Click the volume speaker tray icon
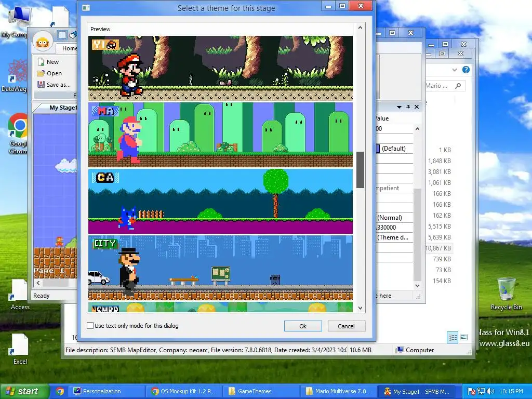 click(x=490, y=391)
